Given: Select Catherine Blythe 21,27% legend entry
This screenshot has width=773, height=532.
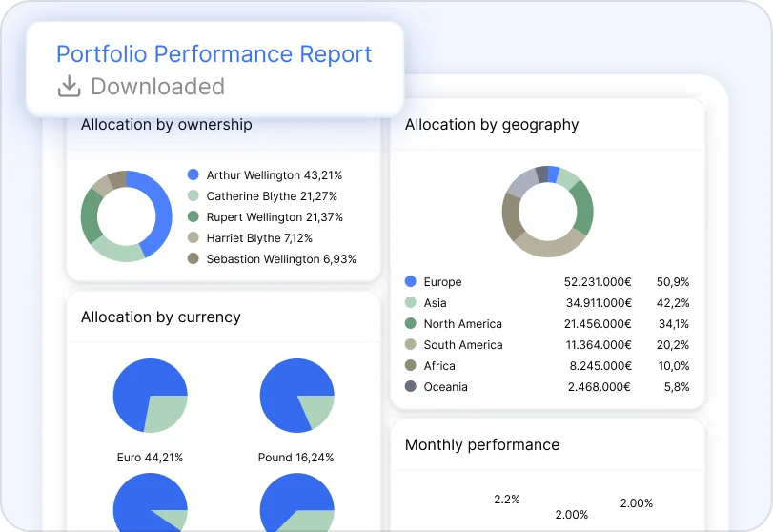Looking at the screenshot, I should click(272, 196).
